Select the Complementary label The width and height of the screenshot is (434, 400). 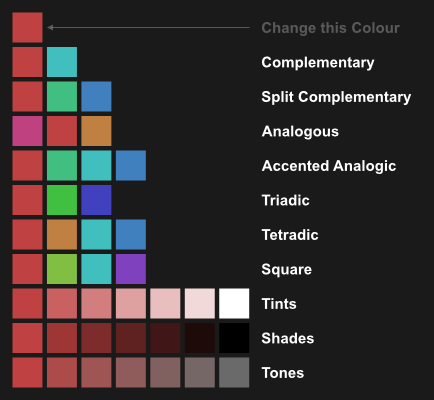(x=318, y=63)
